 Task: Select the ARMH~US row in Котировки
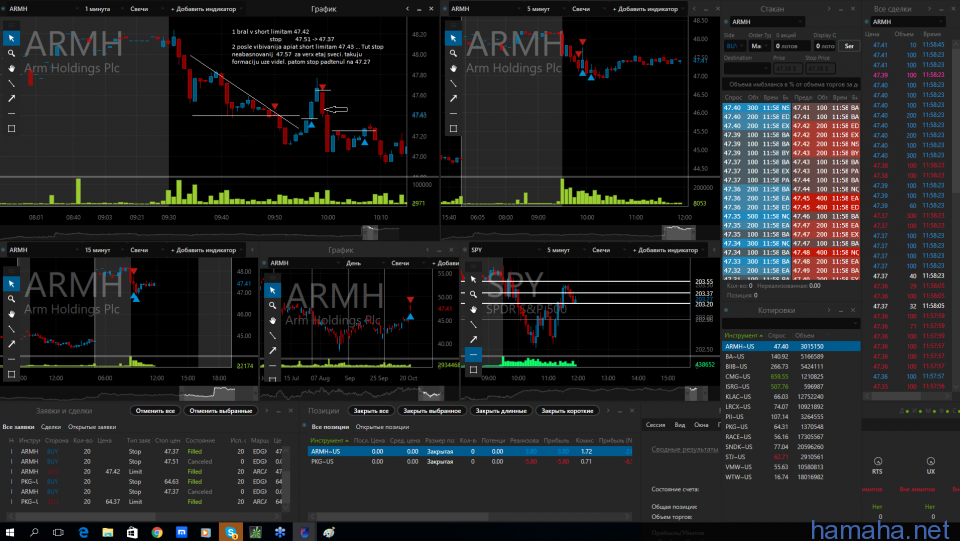[791, 346]
